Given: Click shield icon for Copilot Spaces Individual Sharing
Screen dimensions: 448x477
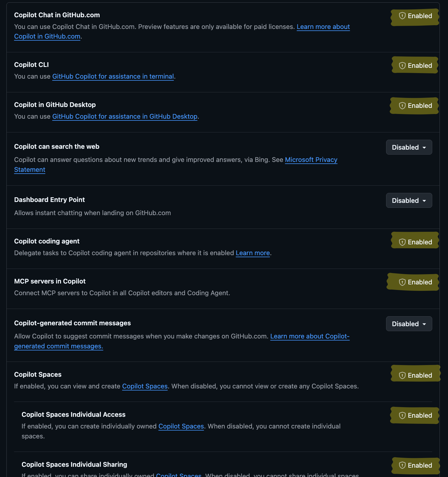Looking at the screenshot, I should pos(402,465).
